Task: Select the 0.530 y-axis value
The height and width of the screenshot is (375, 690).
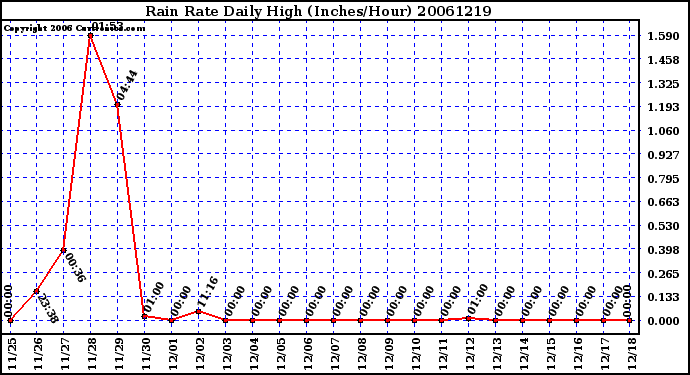Action: click(663, 226)
